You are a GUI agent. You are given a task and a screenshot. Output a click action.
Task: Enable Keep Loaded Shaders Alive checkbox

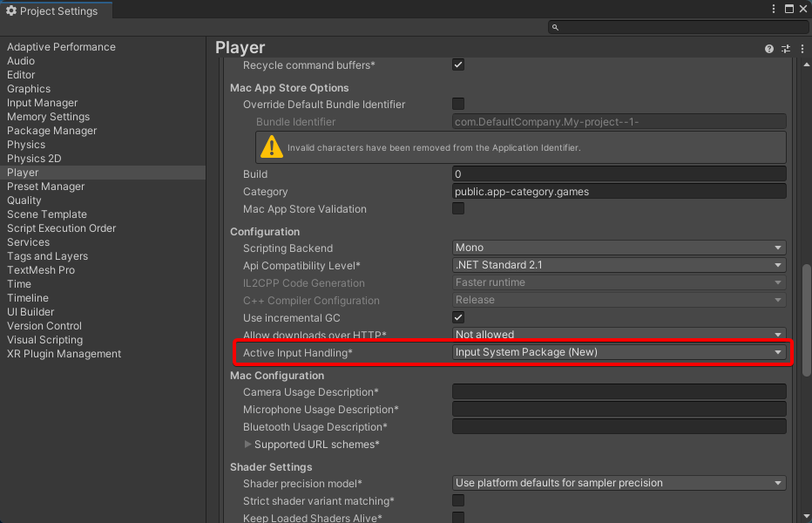(457, 517)
